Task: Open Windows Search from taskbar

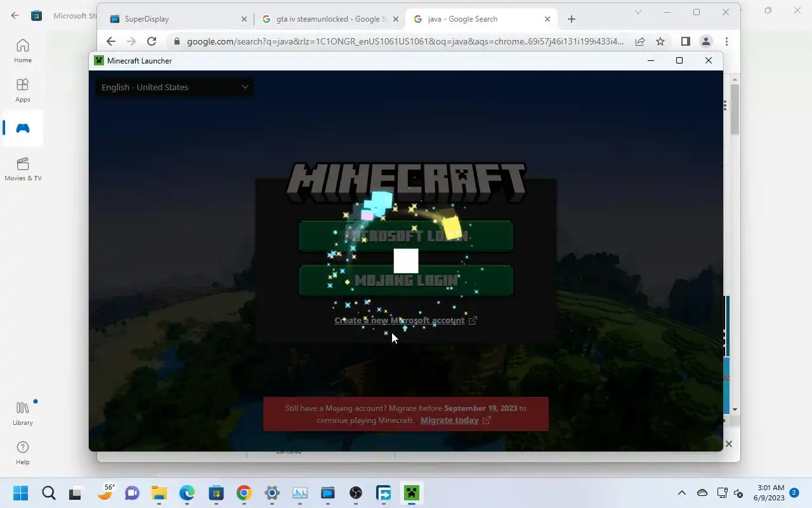Action: (x=49, y=493)
